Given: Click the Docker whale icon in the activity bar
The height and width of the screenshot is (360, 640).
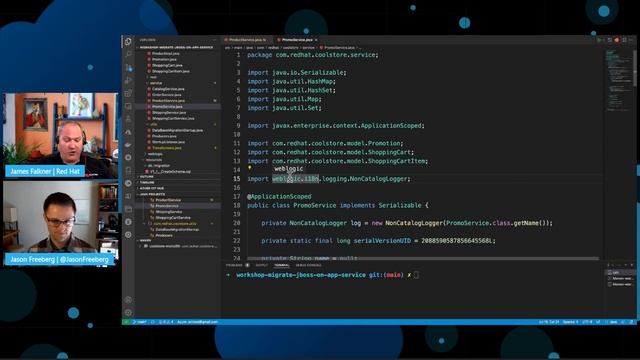Looking at the screenshot, I should (128, 145).
